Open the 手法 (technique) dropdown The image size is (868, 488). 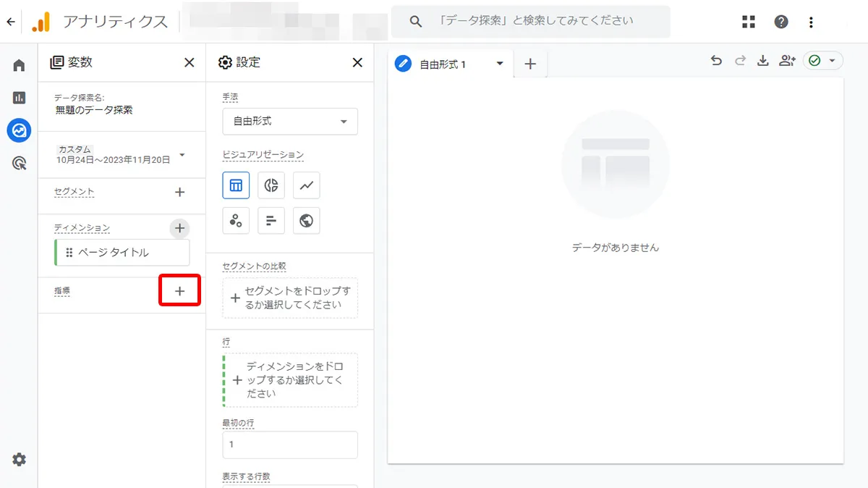289,121
